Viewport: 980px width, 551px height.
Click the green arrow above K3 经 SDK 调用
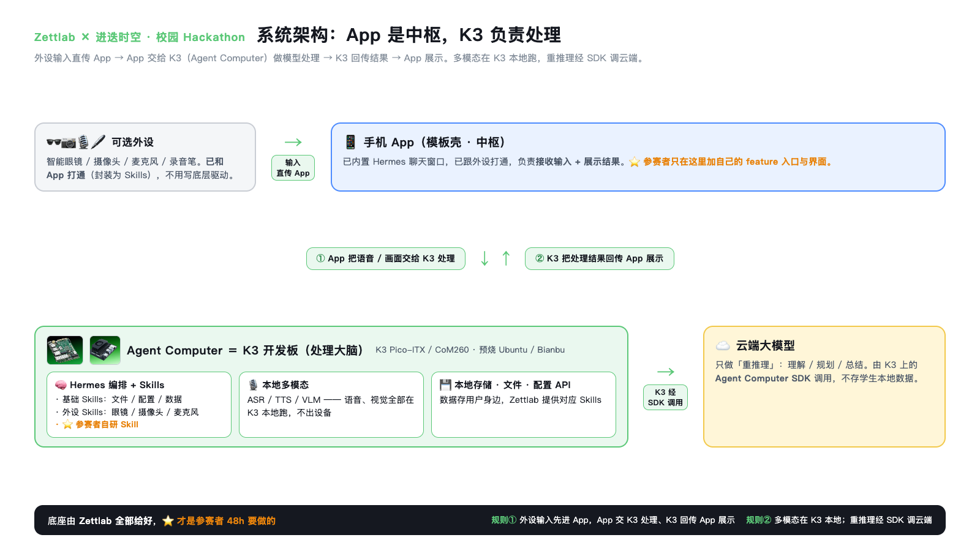click(666, 372)
